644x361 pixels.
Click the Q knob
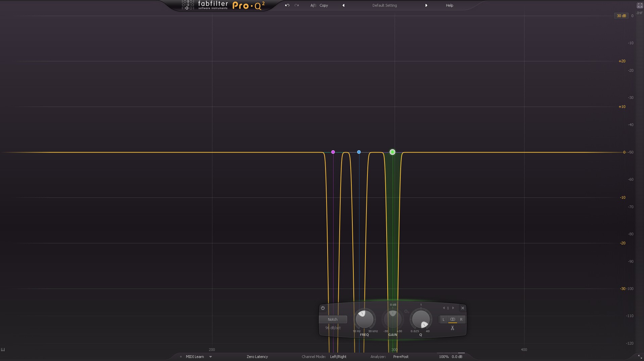click(421, 319)
